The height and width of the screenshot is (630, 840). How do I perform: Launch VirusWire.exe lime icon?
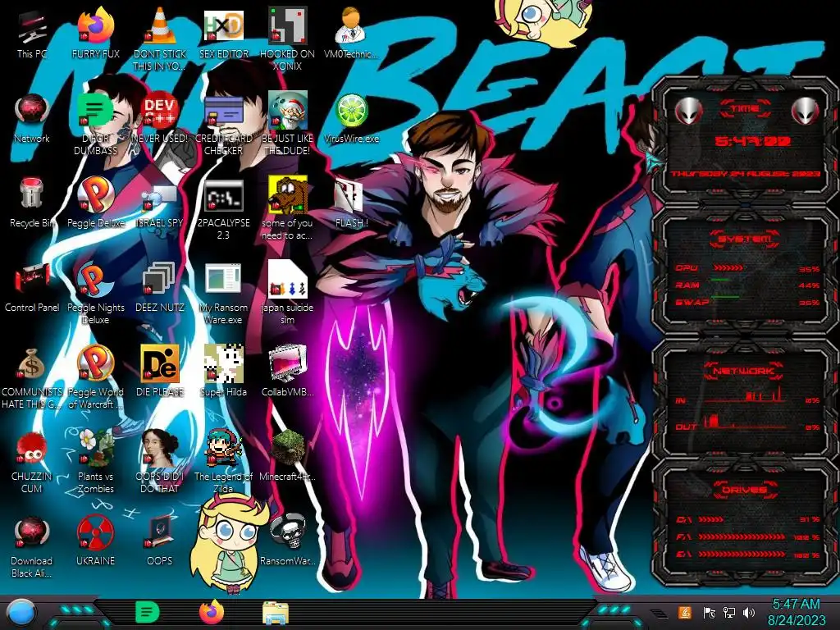tap(351, 119)
